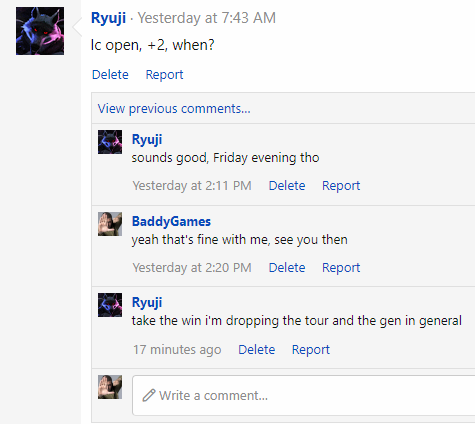Expand View previous comments
Viewport: 475px width, 424px height.
174,109
